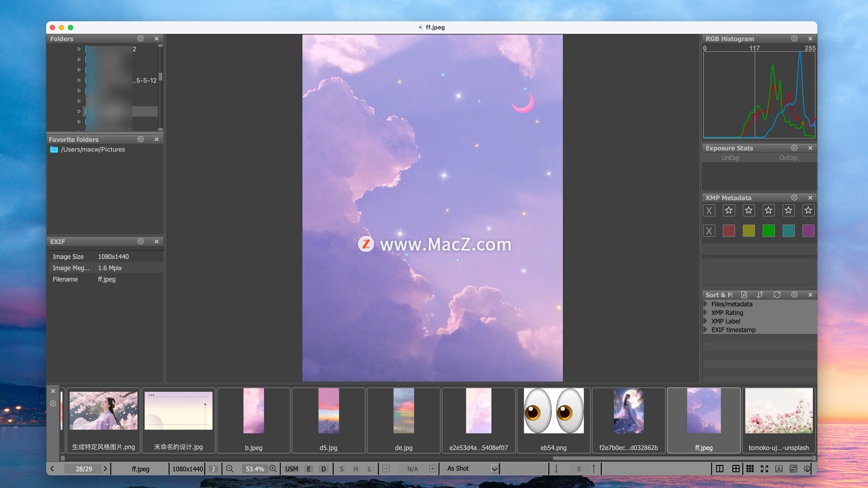Viewport: 868px width, 488px height.
Task: Close the RGB Histogram panel
Action: click(810, 38)
